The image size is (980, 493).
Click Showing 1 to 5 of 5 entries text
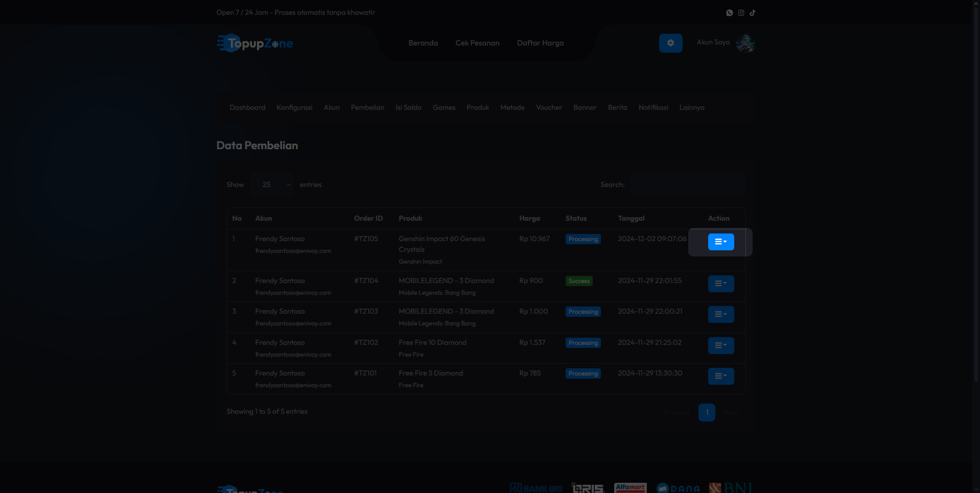pos(267,411)
